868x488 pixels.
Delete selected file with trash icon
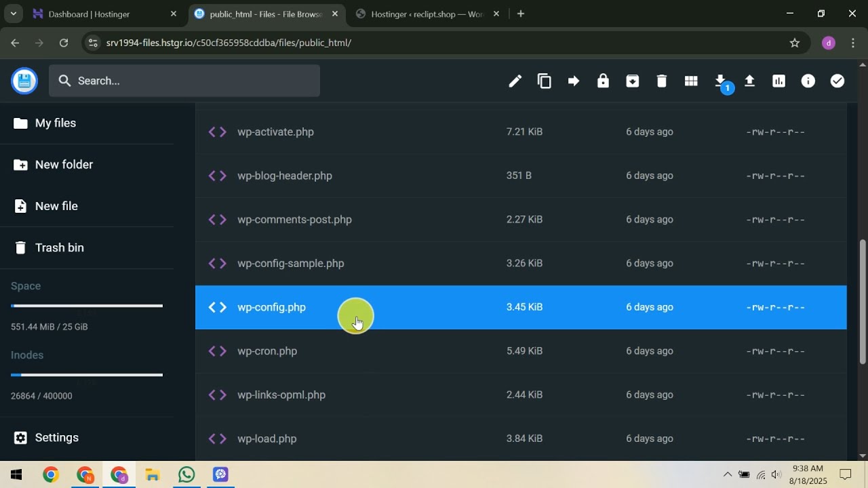click(x=662, y=81)
